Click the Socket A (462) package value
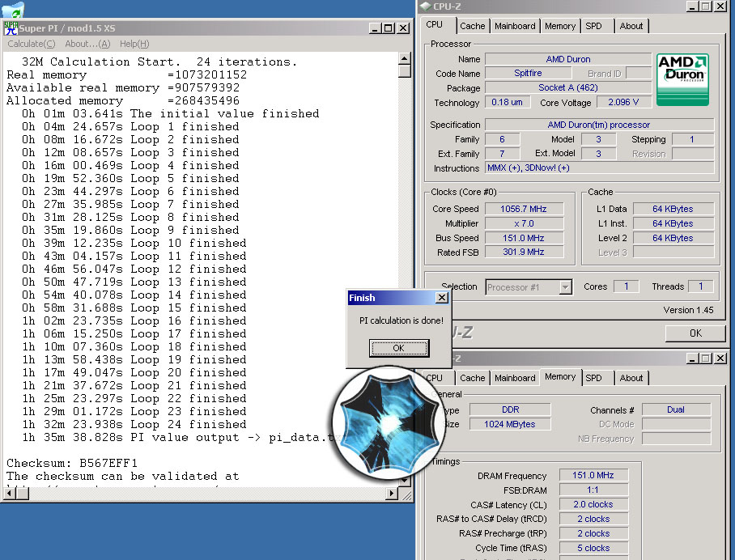This screenshot has width=735, height=560. coord(568,87)
